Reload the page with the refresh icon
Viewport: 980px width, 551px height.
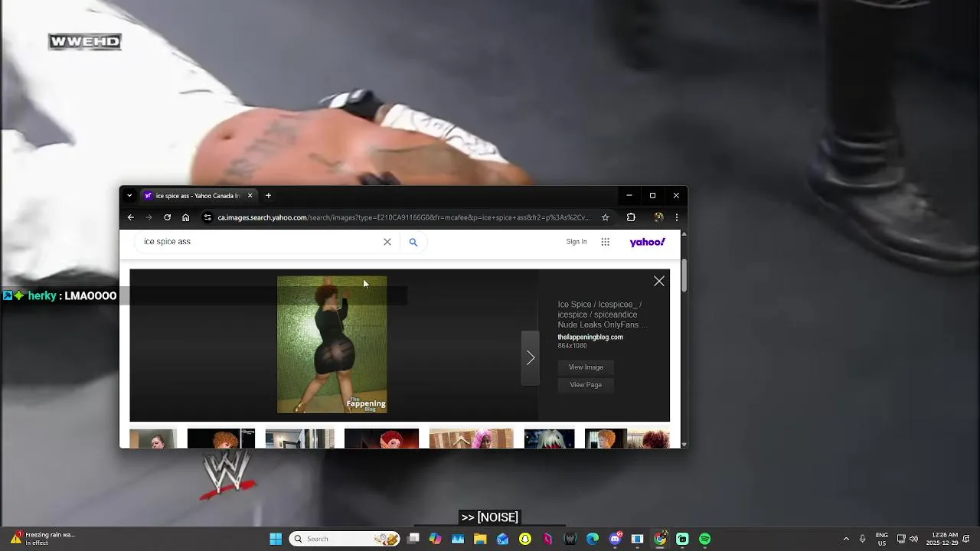tap(167, 217)
